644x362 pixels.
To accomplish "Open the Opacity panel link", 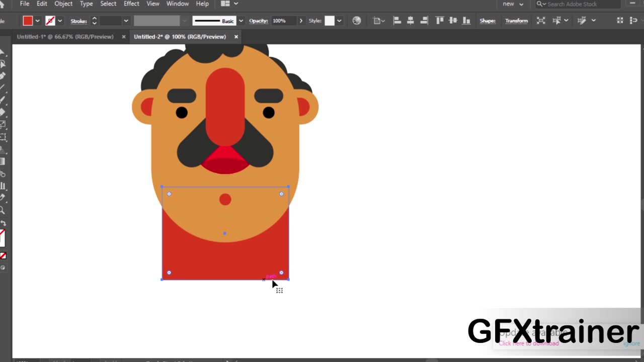I will coord(259,21).
